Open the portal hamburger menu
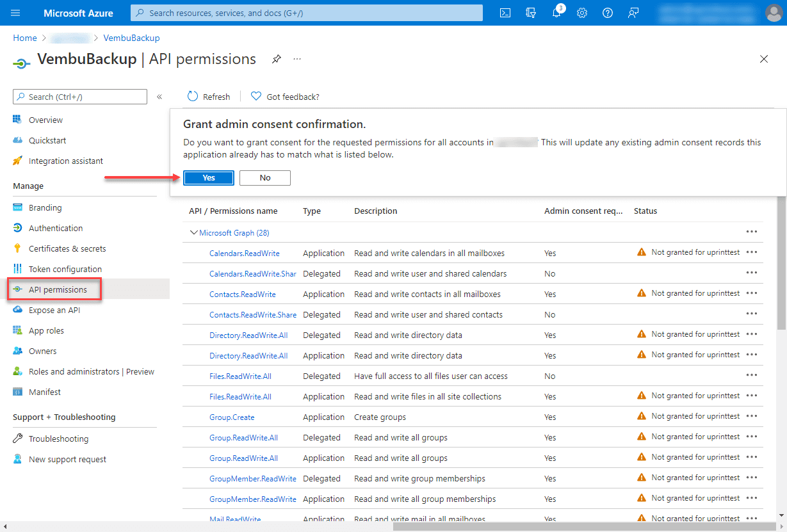 pyautogui.click(x=16, y=13)
